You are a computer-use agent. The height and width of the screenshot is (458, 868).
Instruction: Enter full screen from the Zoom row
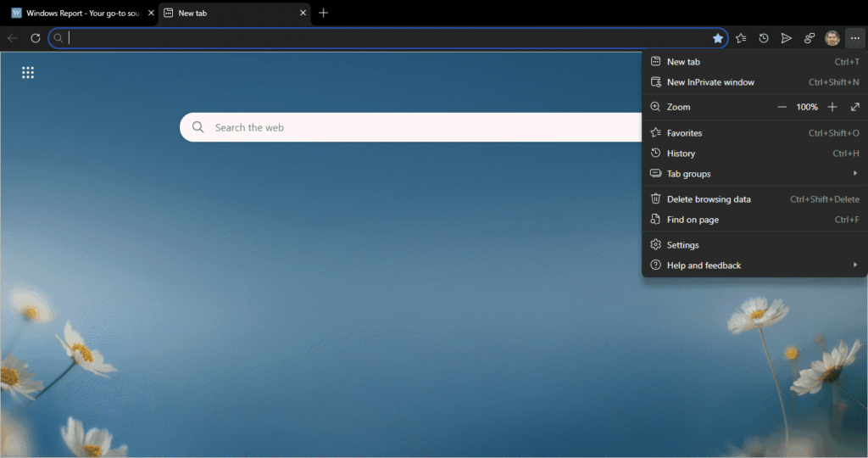tap(854, 107)
